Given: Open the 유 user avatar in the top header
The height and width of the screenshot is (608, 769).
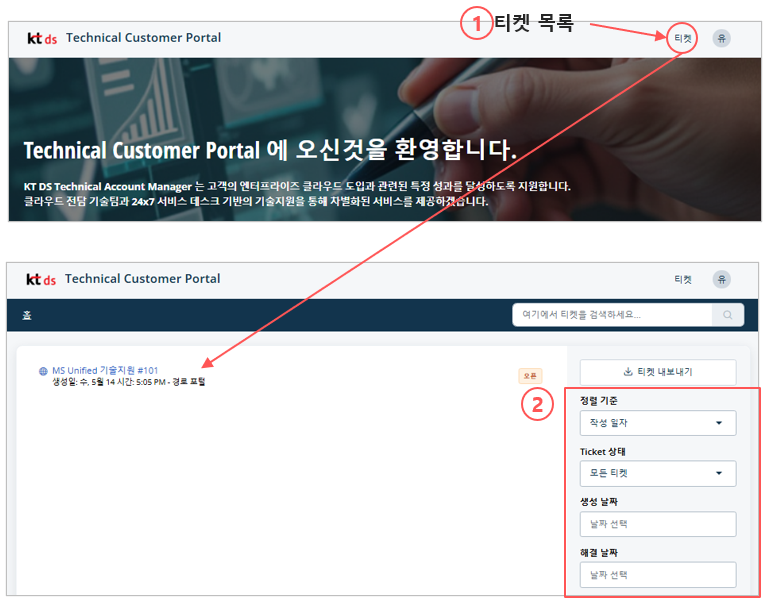Looking at the screenshot, I should (x=721, y=38).
